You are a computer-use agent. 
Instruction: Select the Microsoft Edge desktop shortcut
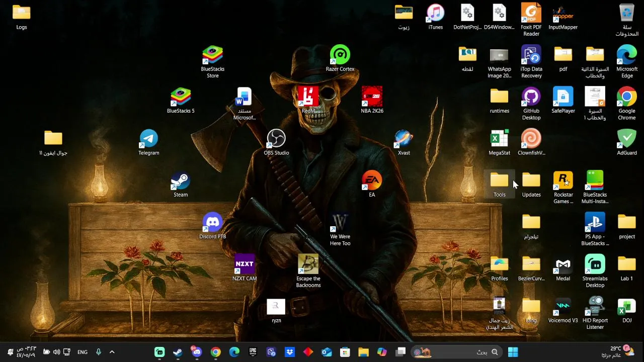tap(627, 62)
